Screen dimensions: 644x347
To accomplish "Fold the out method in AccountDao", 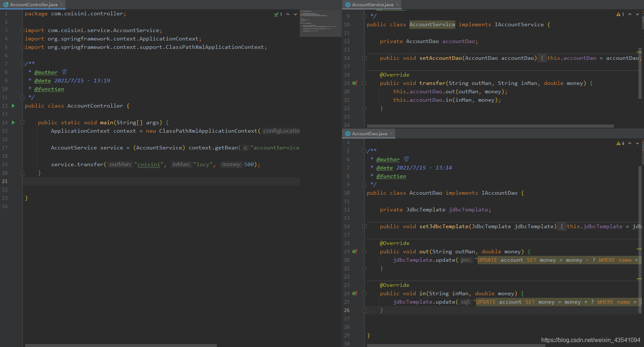I will click(364, 252).
